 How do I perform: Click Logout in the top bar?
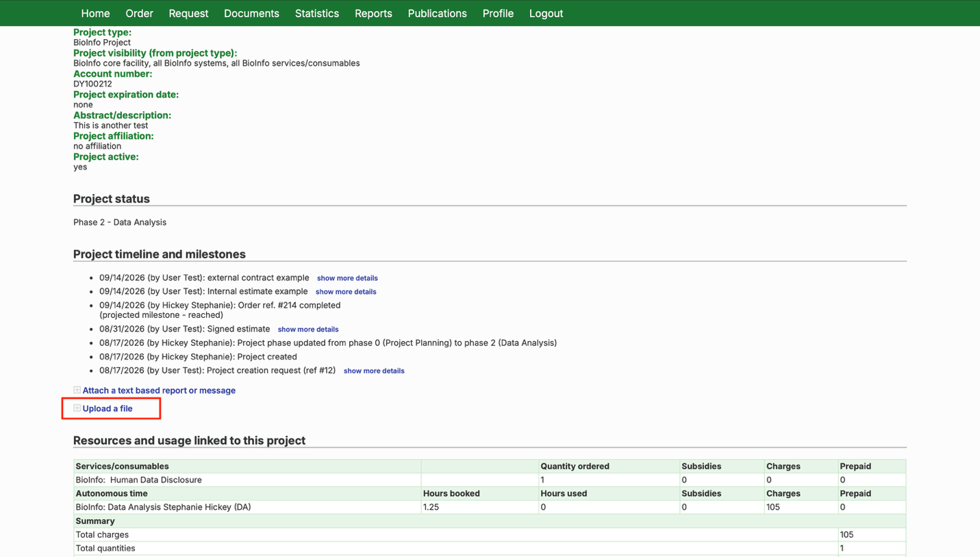coord(546,14)
